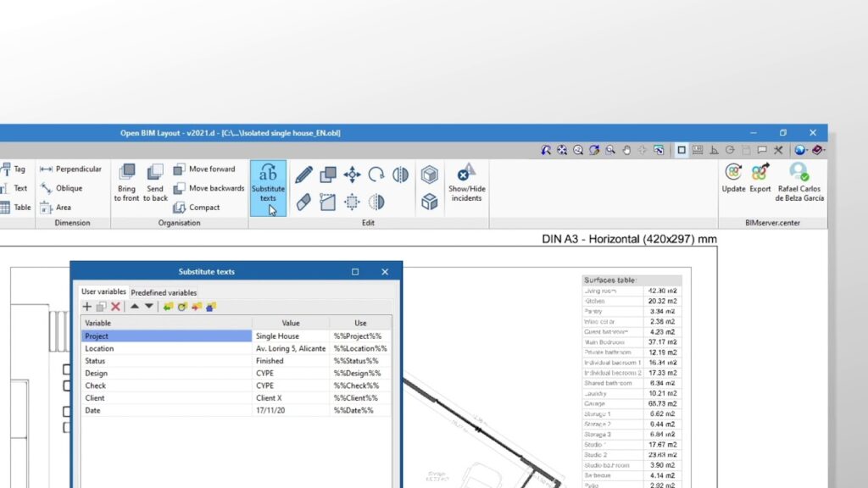The image size is (868, 488).
Task: Move variable up with up arrow
Action: pyautogui.click(x=134, y=307)
